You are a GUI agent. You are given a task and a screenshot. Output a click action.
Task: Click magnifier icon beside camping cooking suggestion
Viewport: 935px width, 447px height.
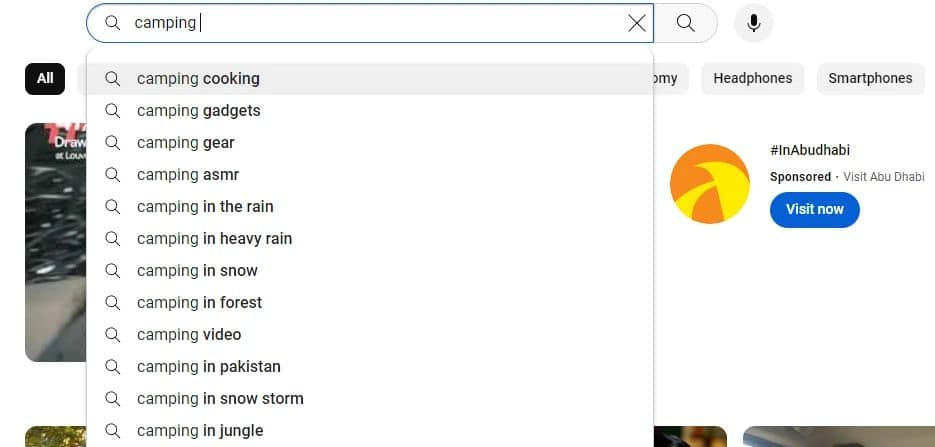coord(113,79)
